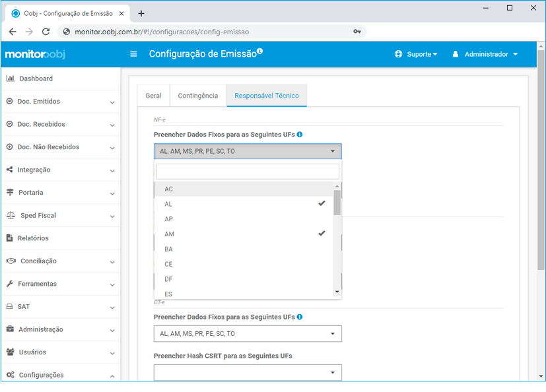The height and width of the screenshot is (392, 546).
Task: Click the Ferramentas wrench icon
Action: (x=10, y=284)
